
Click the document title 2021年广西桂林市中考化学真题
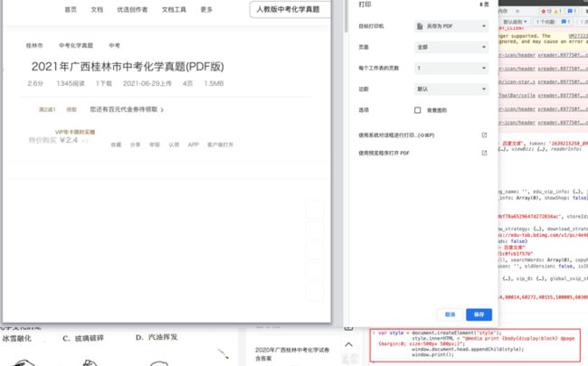coord(128,67)
